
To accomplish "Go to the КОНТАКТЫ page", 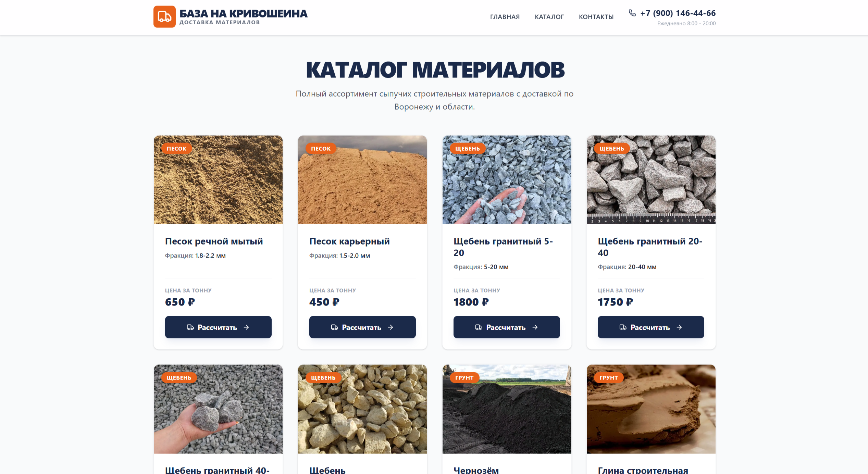I will (596, 17).
